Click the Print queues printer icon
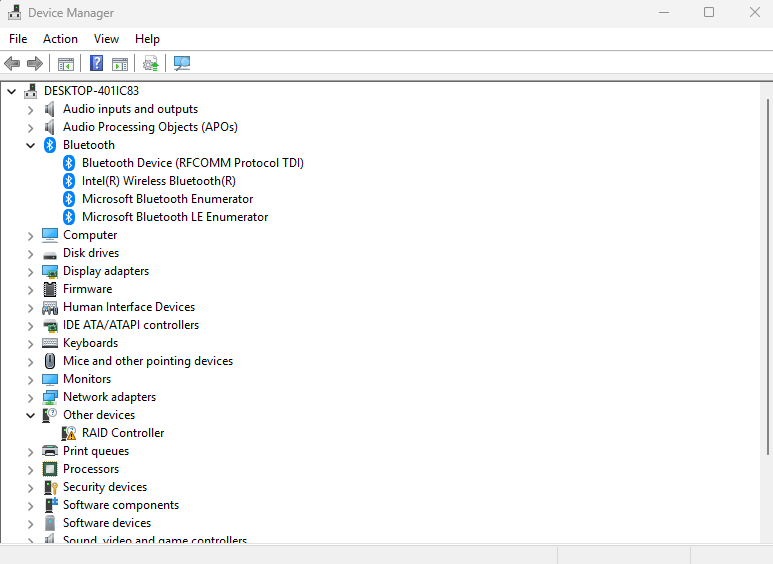The height and width of the screenshot is (564, 773). pos(50,451)
